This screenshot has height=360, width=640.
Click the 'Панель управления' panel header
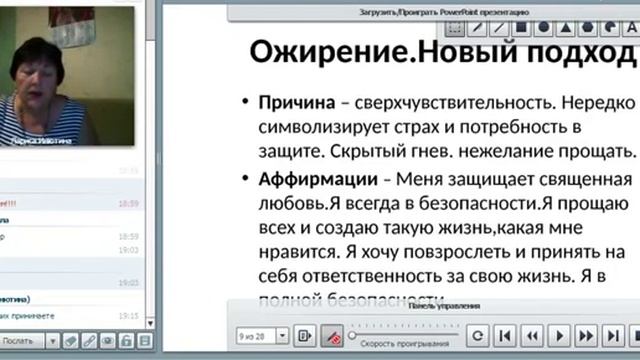(x=444, y=306)
